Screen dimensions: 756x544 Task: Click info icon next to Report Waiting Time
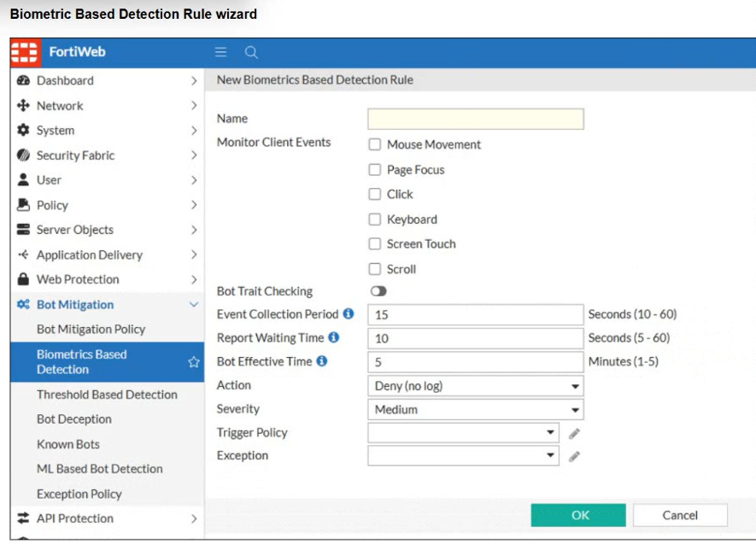click(x=334, y=338)
